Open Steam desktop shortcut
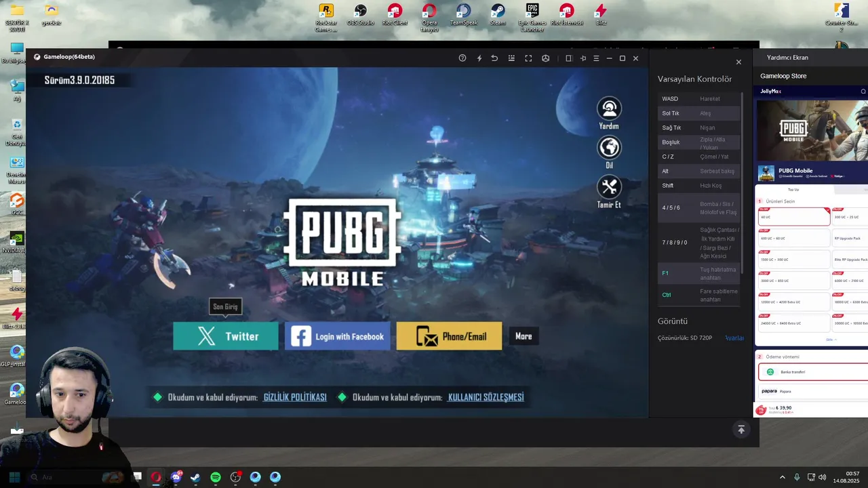This screenshot has height=488, width=868. 498,15
